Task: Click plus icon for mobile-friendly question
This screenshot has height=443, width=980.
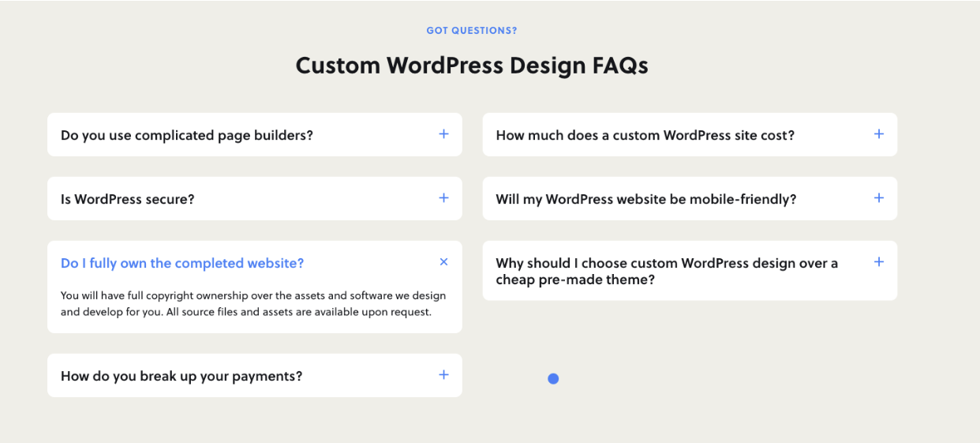Action: [878, 198]
